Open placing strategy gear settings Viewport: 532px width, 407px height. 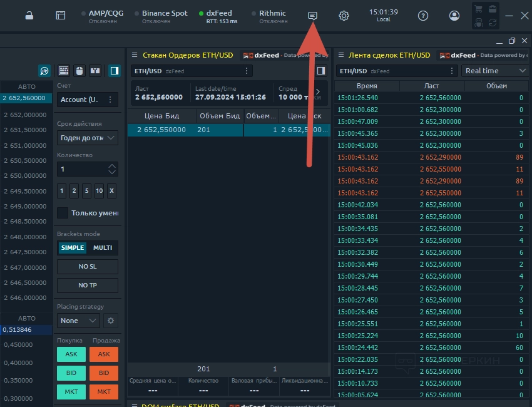point(111,321)
